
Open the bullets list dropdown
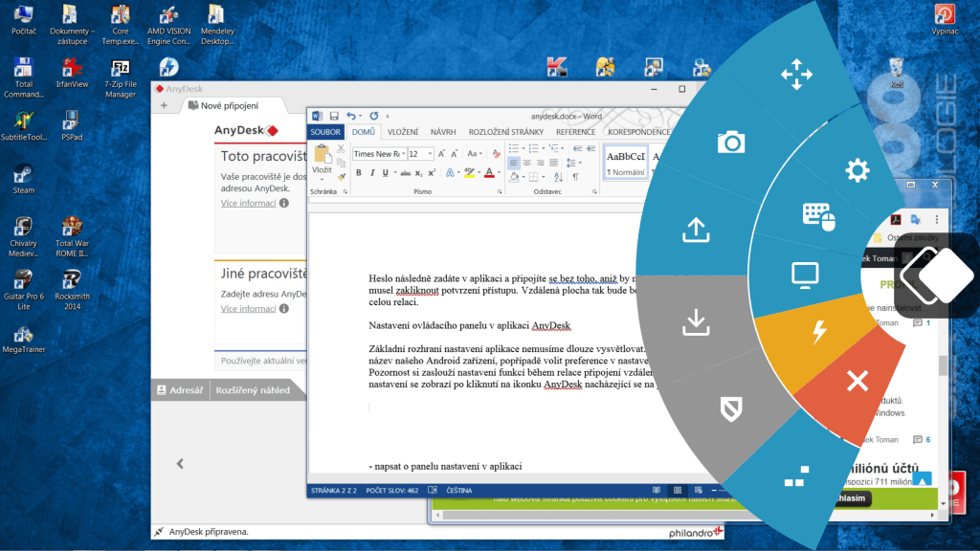pyautogui.click(x=523, y=148)
